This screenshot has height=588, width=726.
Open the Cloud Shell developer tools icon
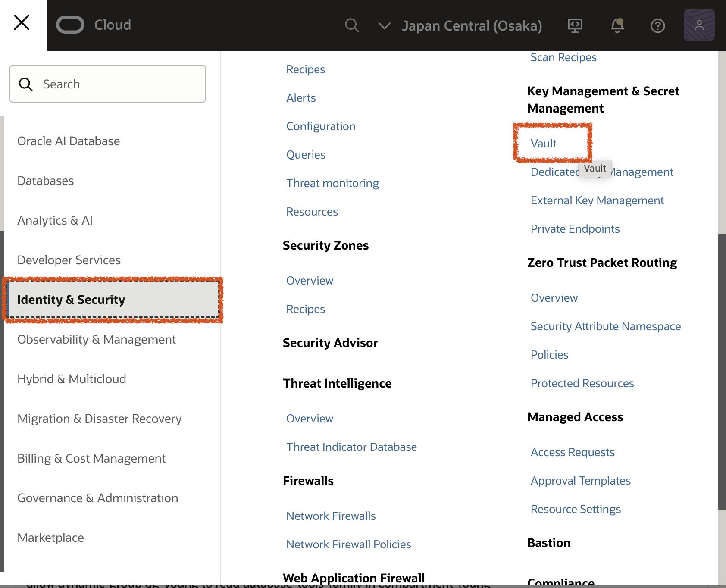tap(575, 26)
